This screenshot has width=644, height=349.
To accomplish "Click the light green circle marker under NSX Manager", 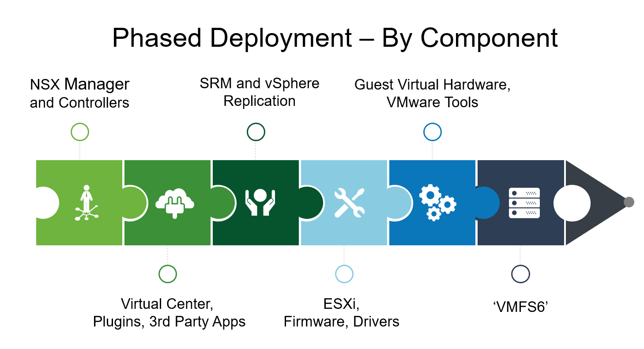I will pos(80,132).
